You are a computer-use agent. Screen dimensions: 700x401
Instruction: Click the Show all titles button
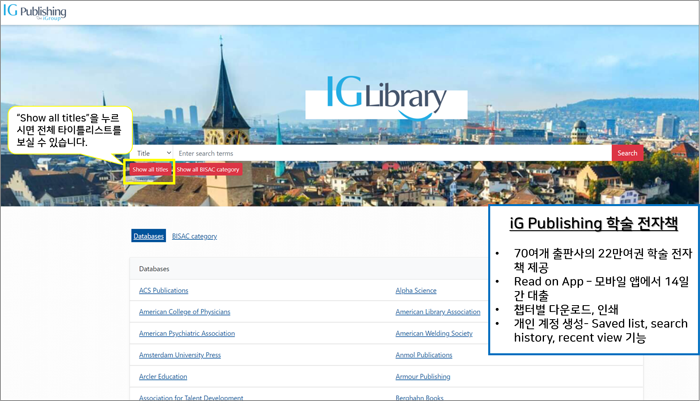(x=150, y=170)
